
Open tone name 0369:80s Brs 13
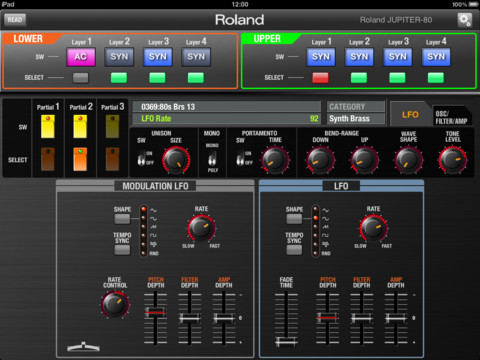point(227,107)
